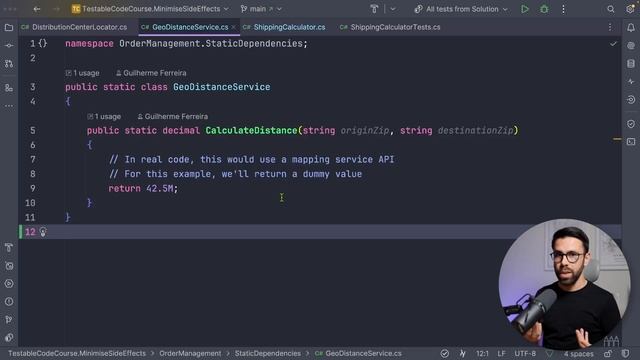This screenshot has width=640, height=360.
Task: Close the GeoDistanceService.cs tab
Action: (233, 27)
